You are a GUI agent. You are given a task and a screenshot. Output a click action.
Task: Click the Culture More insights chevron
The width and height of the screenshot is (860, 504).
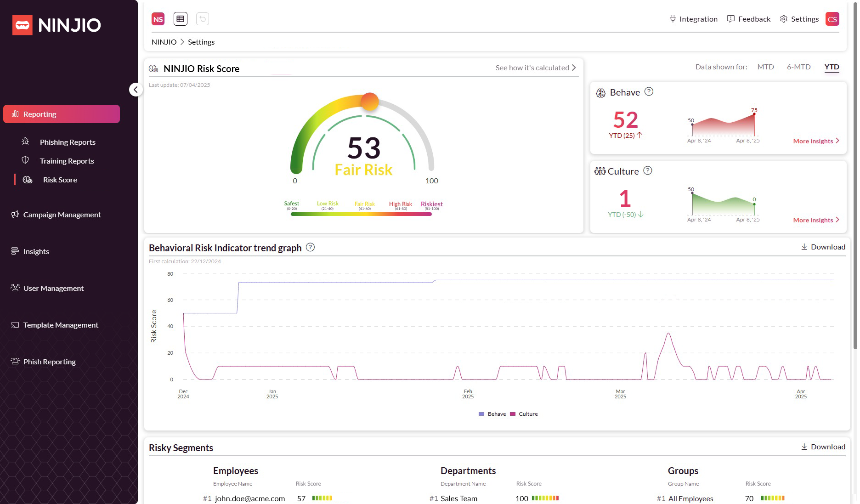pyautogui.click(x=837, y=220)
